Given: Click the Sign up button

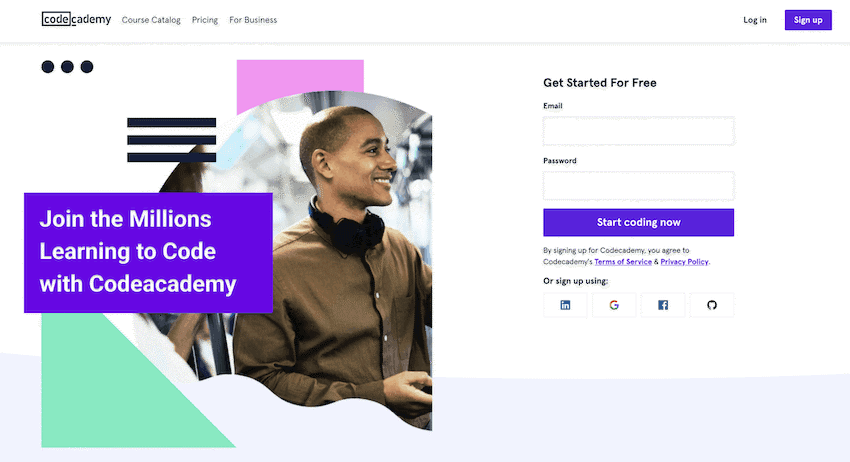Looking at the screenshot, I should [x=808, y=20].
